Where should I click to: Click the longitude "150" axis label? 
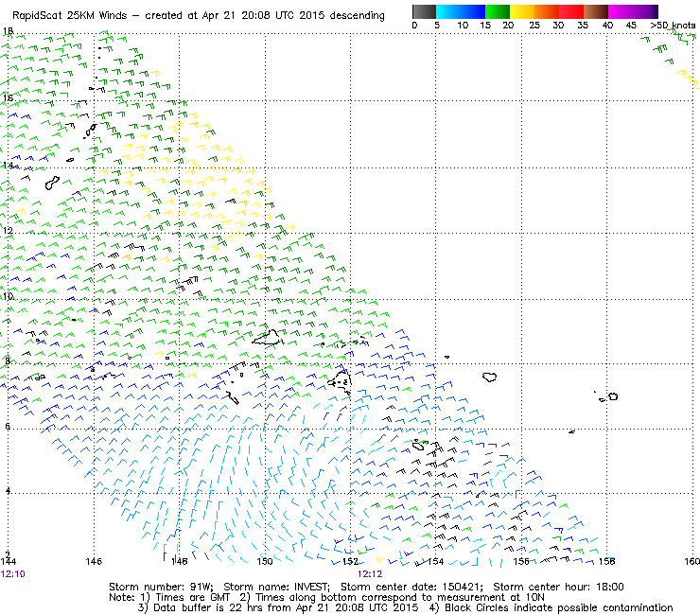pos(265,561)
